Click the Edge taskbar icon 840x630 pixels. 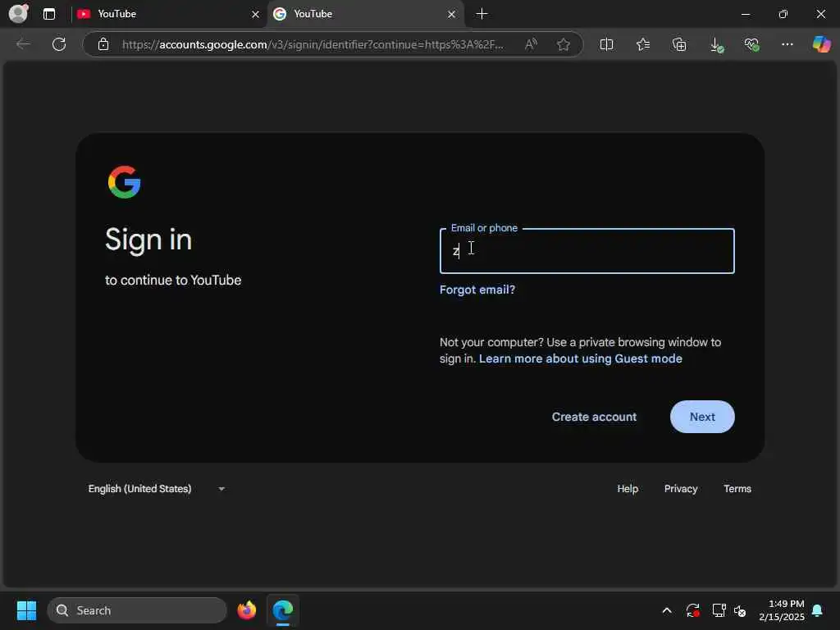pyautogui.click(x=283, y=610)
